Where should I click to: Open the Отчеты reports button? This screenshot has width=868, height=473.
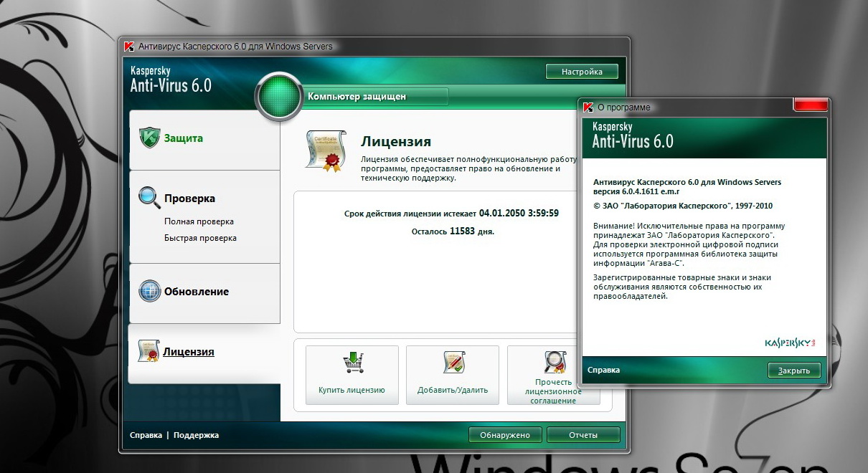click(583, 434)
